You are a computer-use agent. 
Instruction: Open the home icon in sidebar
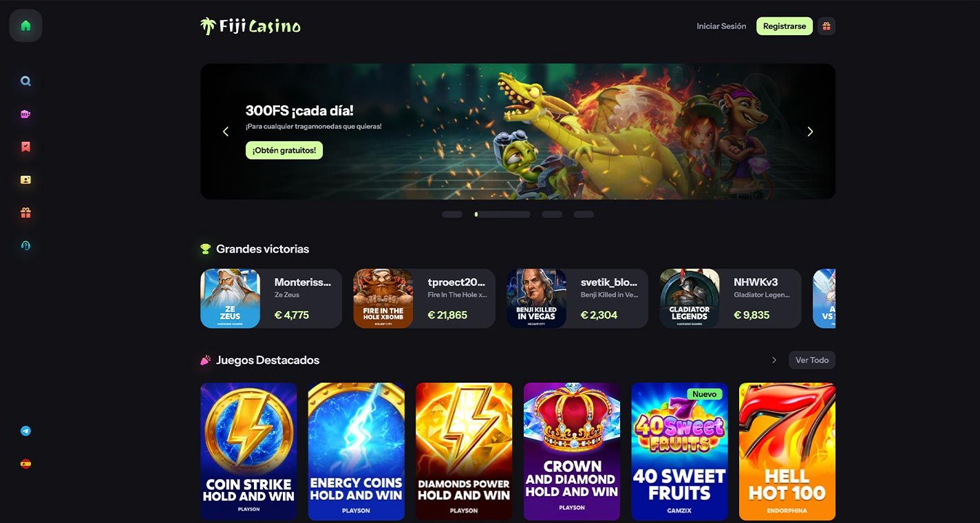click(x=25, y=25)
